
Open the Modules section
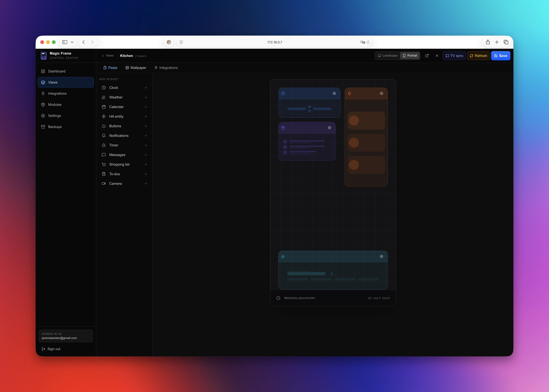[x=66, y=104]
